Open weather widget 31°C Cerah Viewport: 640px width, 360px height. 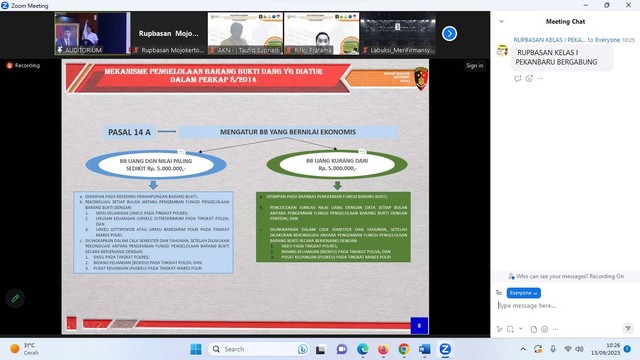[24, 349]
